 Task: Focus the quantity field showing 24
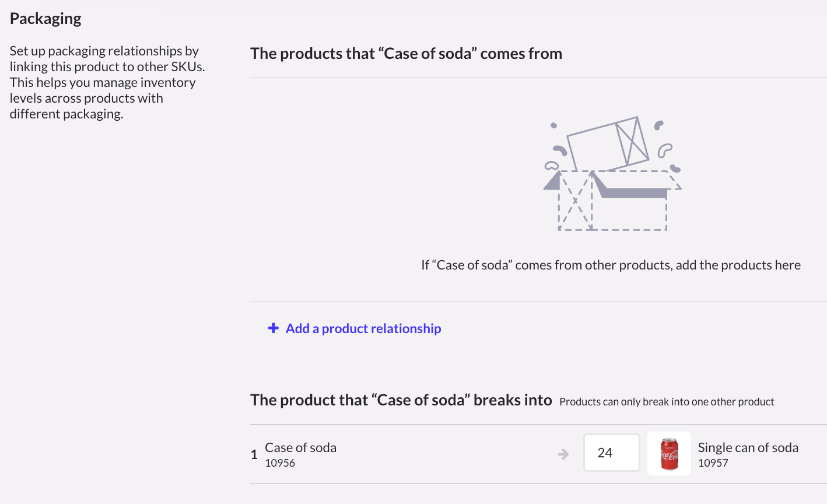(611, 453)
